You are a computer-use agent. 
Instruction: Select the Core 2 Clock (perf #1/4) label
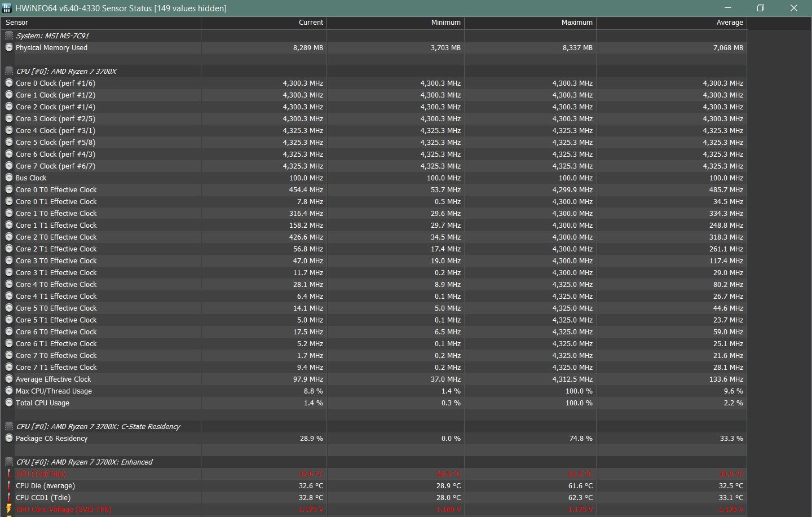(55, 107)
